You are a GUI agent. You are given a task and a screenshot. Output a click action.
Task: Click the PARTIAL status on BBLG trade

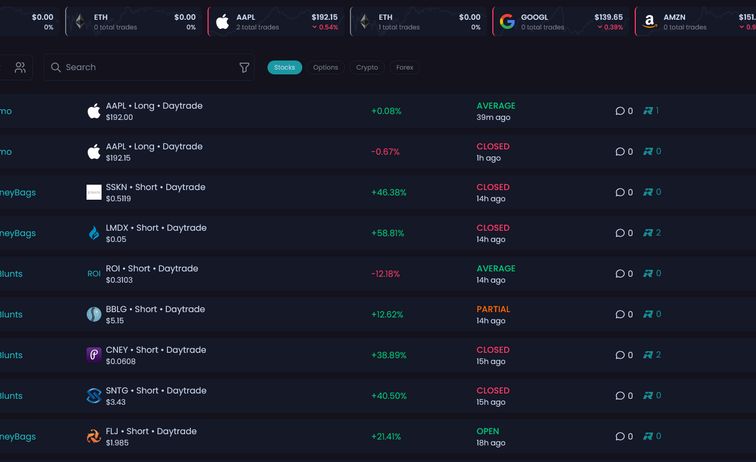point(493,309)
